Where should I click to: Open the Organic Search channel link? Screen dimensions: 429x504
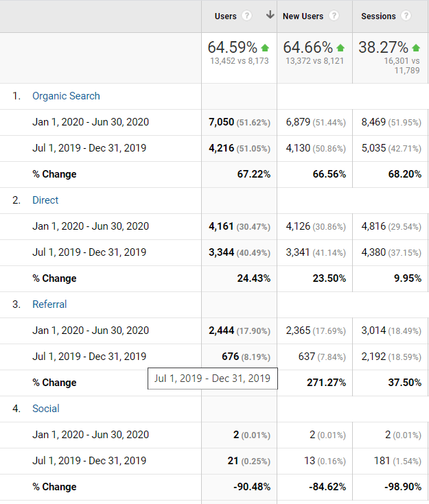(x=66, y=96)
